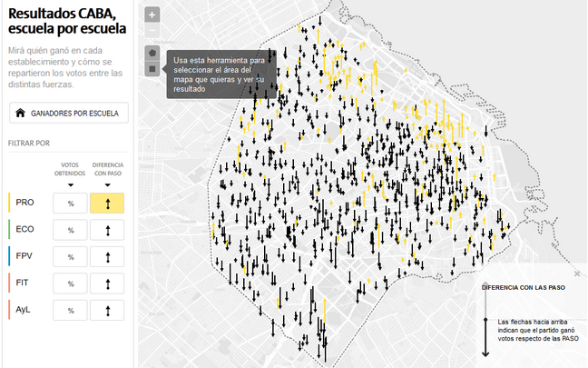Click the legend explanation about upward arrows
This screenshot has width=588, height=368.
click(538, 331)
